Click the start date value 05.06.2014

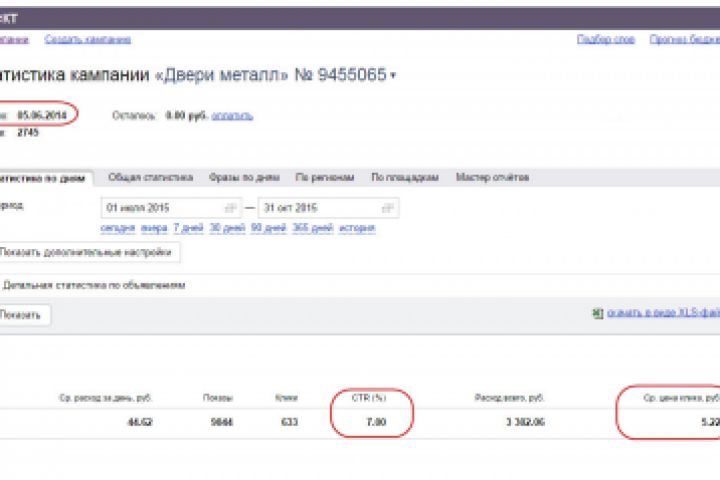tap(42, 115)
